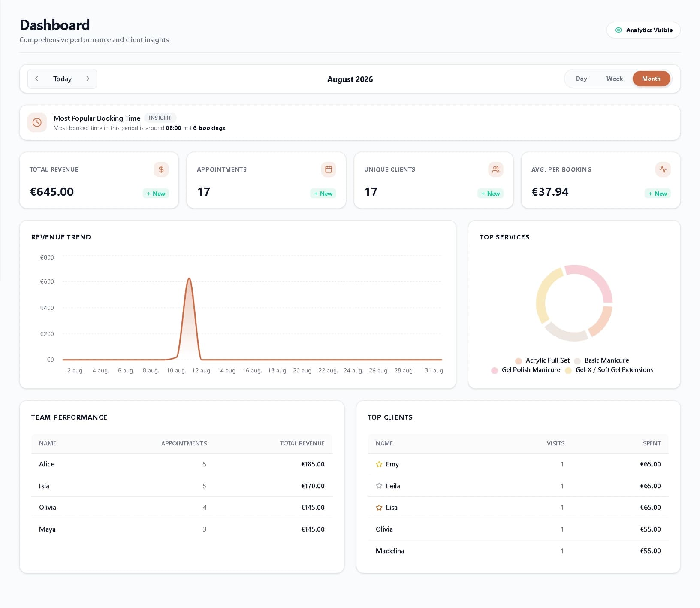Click the €600 label on chart axis
Screen dimensions: 700x608
pos(47,282)
